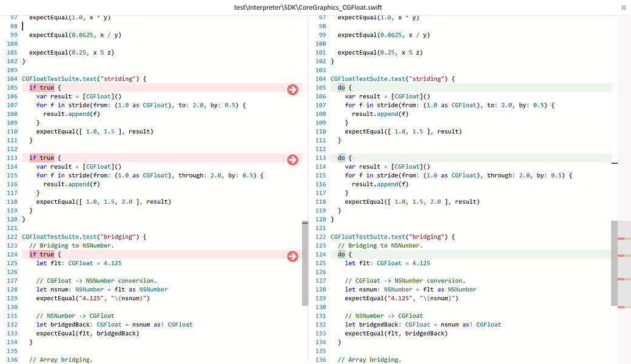The height and width of the screenshot is (364, 631).
Task: Click right line 129 expectEqual("4.125", ...)
Action: [x=402, y=298]
